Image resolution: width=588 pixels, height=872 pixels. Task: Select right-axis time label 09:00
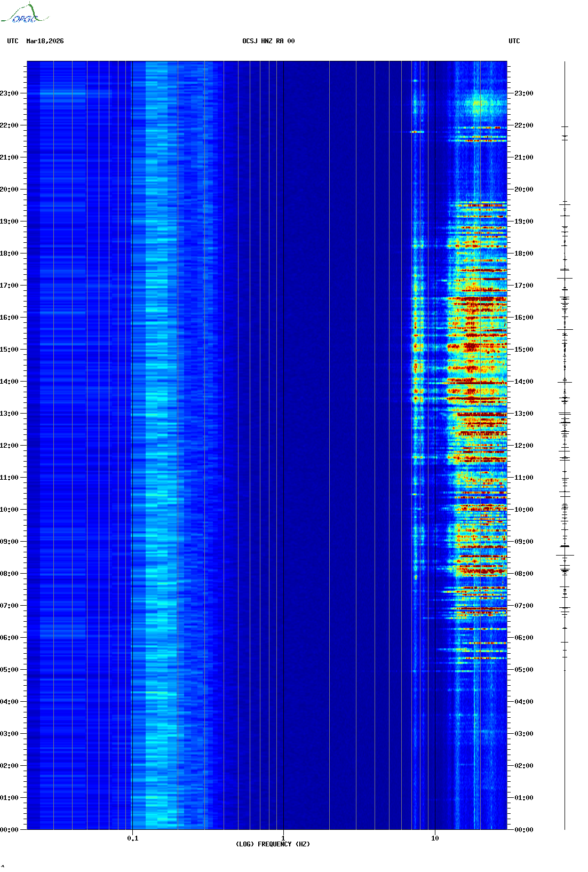(x=524, y=542)
